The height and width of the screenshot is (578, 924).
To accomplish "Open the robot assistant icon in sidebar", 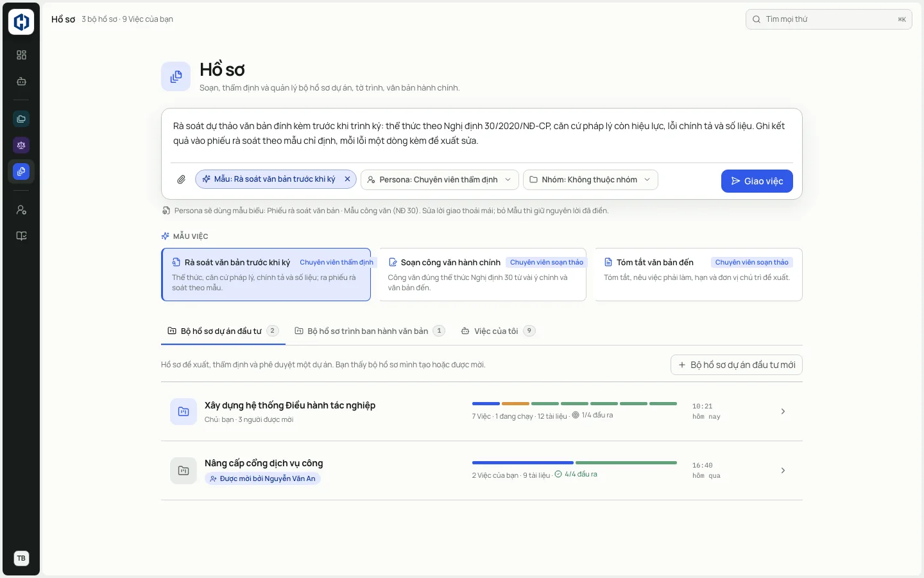I will click(x=21, y=82).
